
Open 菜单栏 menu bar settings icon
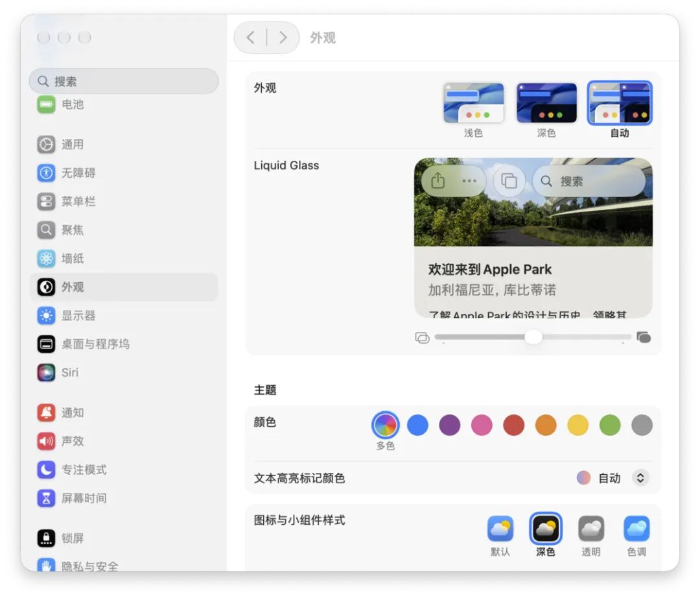[46, 202]
